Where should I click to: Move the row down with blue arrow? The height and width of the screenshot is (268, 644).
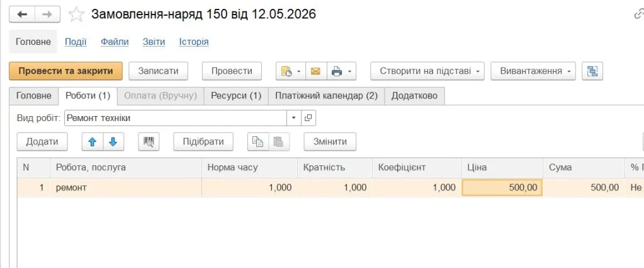click(113, 142)
